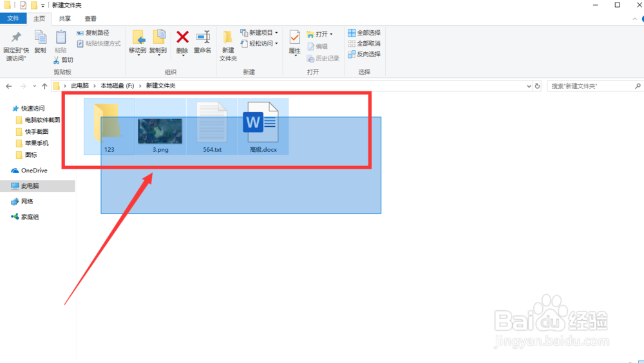Collapse the ribbon with the chevron
644x363 pixels.
pos(634,19)
